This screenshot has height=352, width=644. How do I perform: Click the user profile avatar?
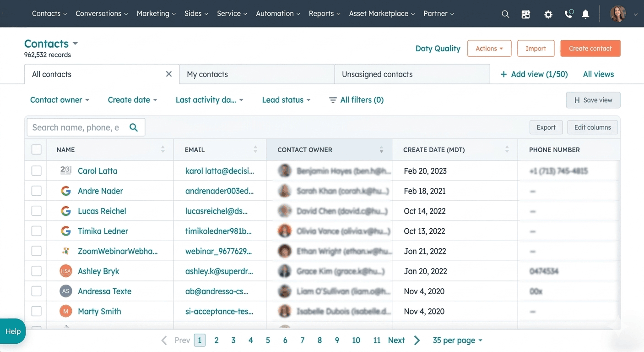point(618,14)
